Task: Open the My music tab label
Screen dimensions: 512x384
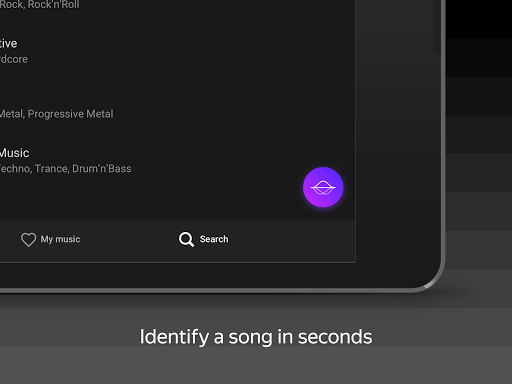Action: pos(60,239)
